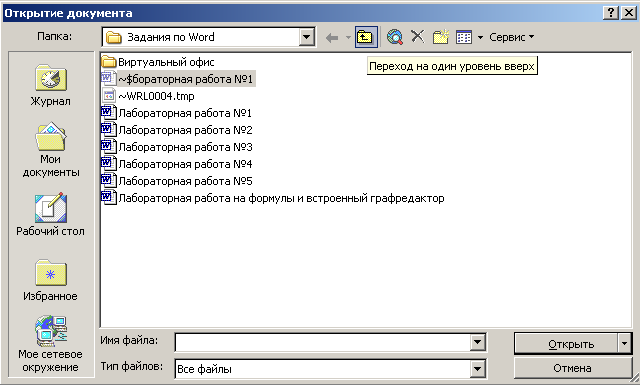Select Лабораторная работа на формулы document
Image resolution: width=640 pixels, height=385 pixels.
point(273,198)
